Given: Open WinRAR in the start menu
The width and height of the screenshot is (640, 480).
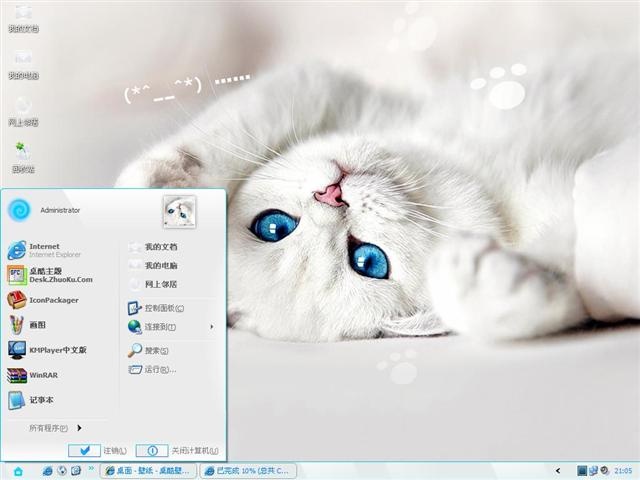Looking at the screenshot, I should pos(33,375).
